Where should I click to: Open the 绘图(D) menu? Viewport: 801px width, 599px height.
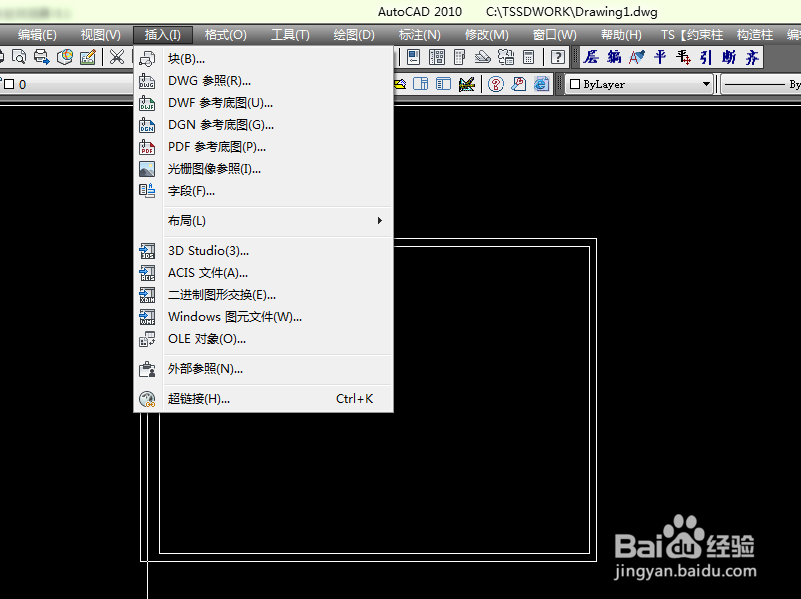pos(354,35)
